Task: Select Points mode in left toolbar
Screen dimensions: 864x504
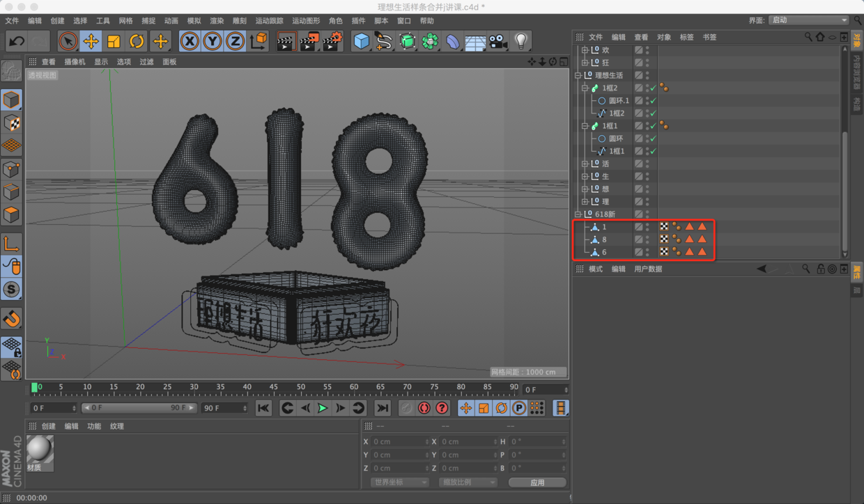Action: tap(11, 169)
